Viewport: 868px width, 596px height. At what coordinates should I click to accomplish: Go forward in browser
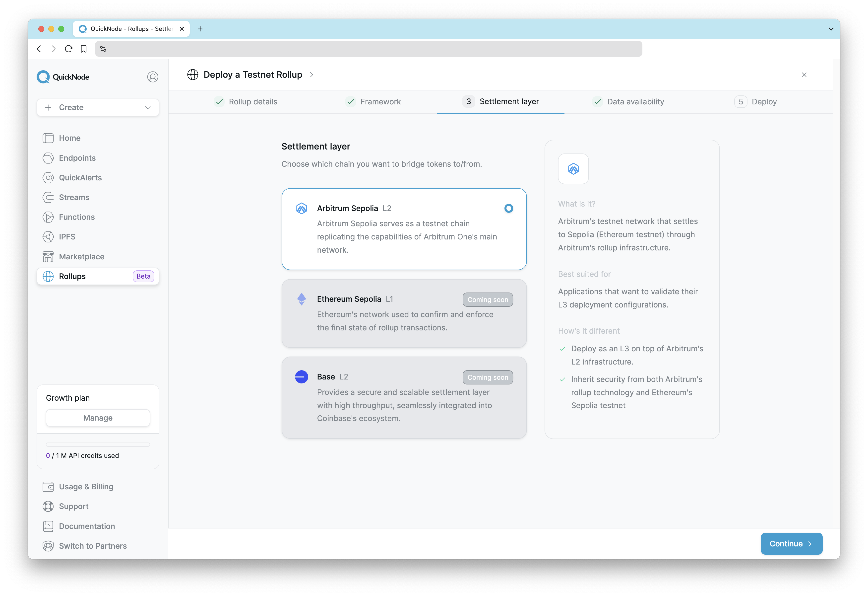(x=54, y=49)
